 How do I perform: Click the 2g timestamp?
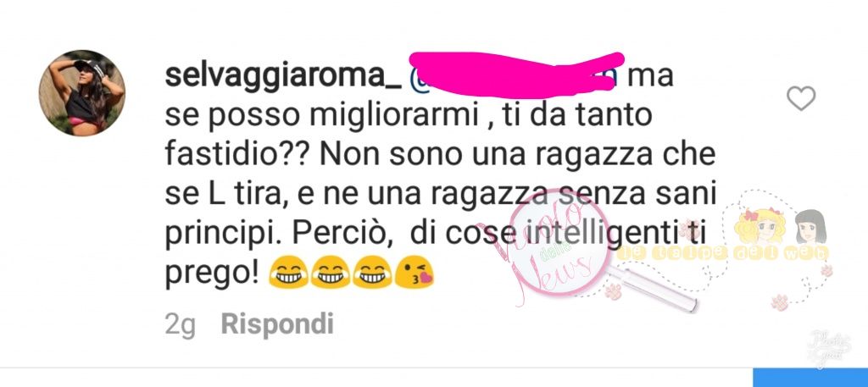180,325
